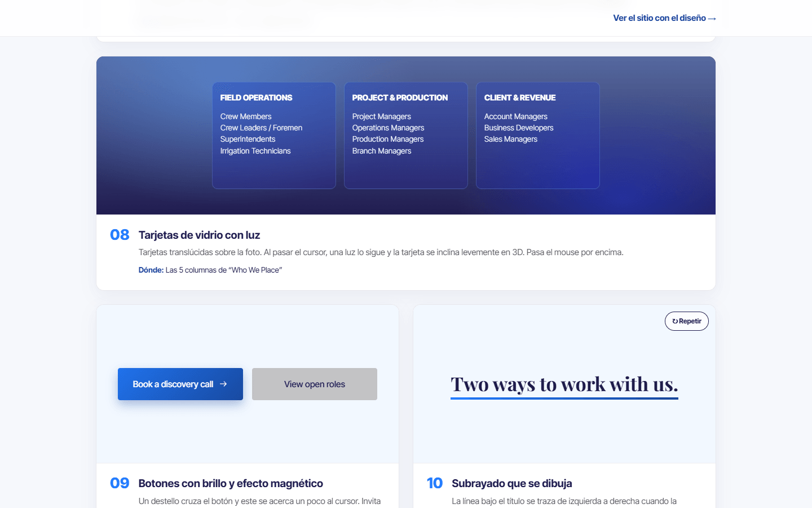Click 'Account Managers' list entry

click(515, 116)
